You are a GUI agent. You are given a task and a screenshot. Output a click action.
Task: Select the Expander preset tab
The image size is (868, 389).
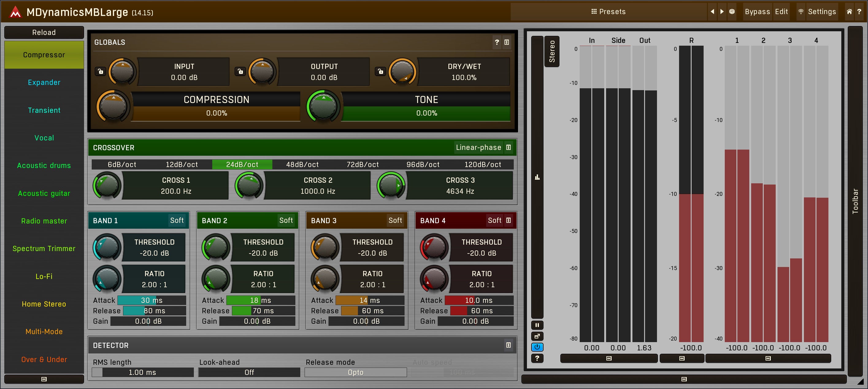pos(44,82)
